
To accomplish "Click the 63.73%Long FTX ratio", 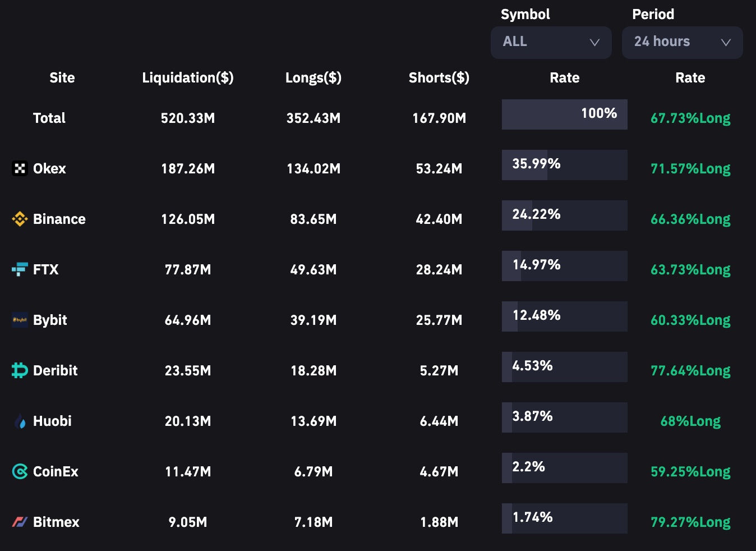I will click(x=690, y=270).
